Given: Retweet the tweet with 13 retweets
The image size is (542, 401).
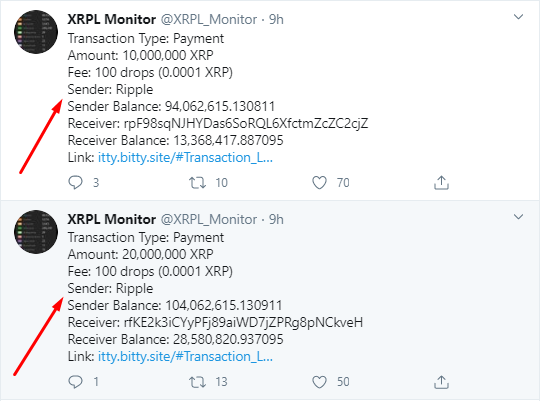Looking at the screenshot, I should (x=197, y=382).
